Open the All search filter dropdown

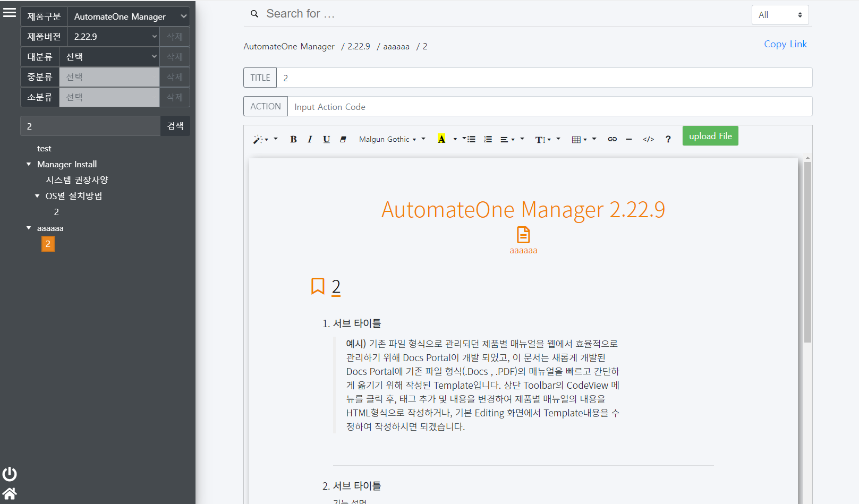click(x=780, y=15)
